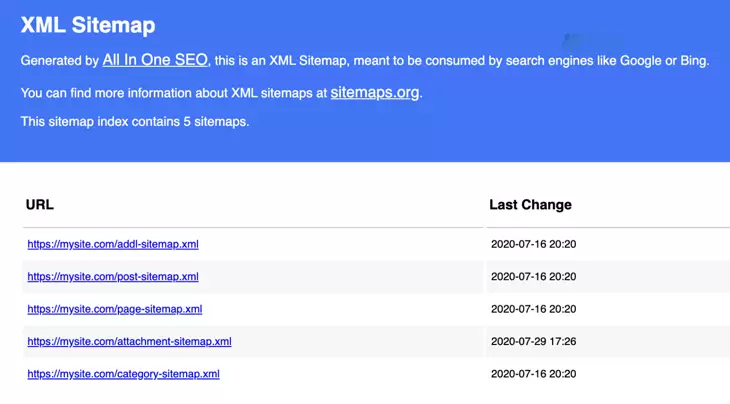
Task: Click the addl-sitemap last change date
Action: point(534,244)
